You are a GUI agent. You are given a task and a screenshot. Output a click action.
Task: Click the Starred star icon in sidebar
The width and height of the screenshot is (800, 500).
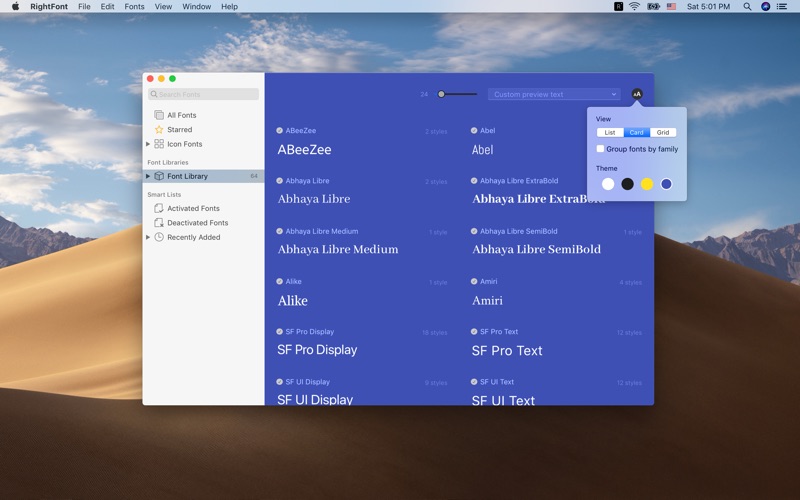click(x=159, y=129)
